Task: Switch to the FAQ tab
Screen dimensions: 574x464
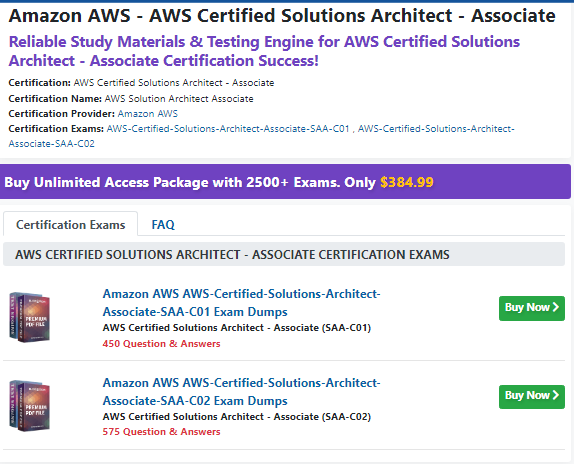Action: pos(163,224)
